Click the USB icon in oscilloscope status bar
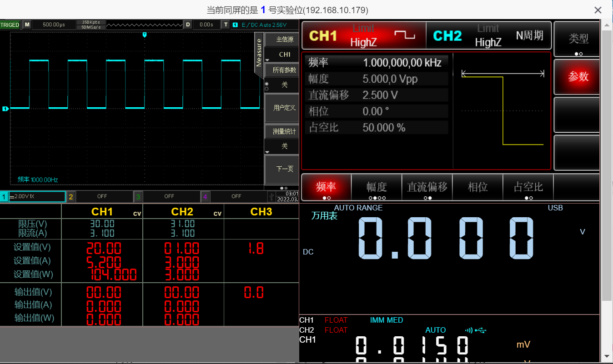This screenshot has width=613, height=364. click(271, 196)
